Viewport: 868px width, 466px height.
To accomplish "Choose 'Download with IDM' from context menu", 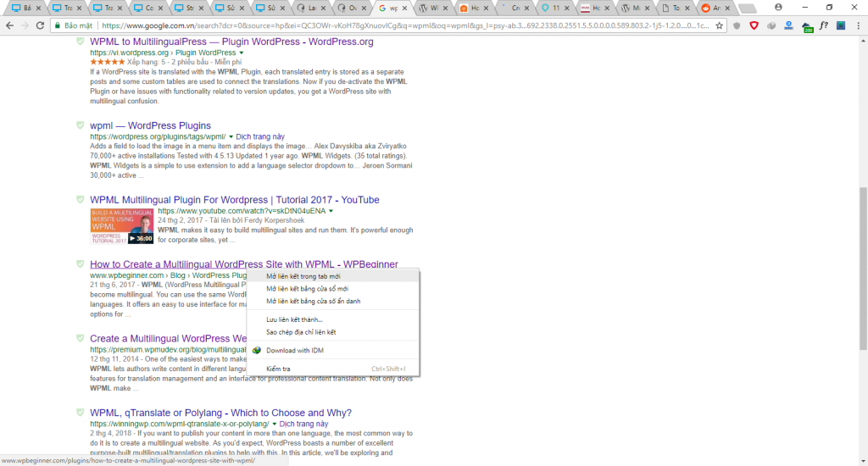I will pyautogui.click(x=332, y=350).
